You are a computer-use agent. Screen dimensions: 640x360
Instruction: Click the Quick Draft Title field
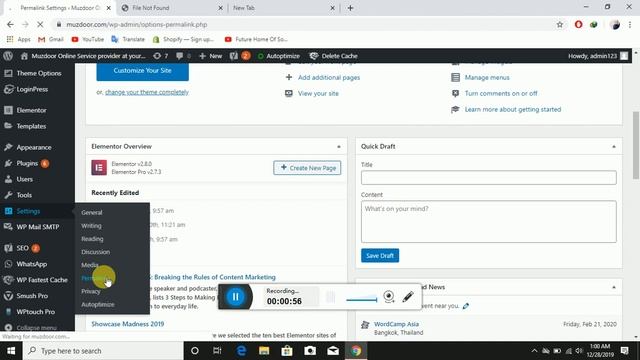pos(489,178)
